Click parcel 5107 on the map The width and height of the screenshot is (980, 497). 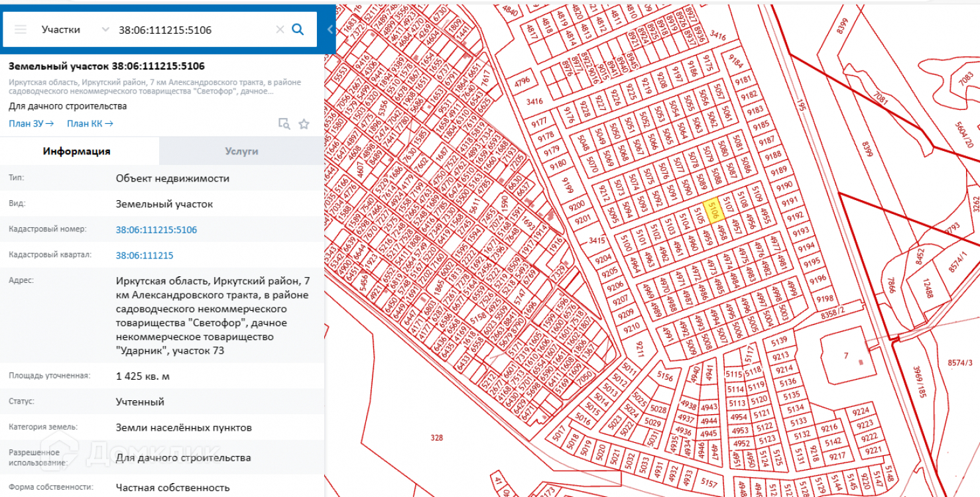pyautogui.click(x=727, y=205)
